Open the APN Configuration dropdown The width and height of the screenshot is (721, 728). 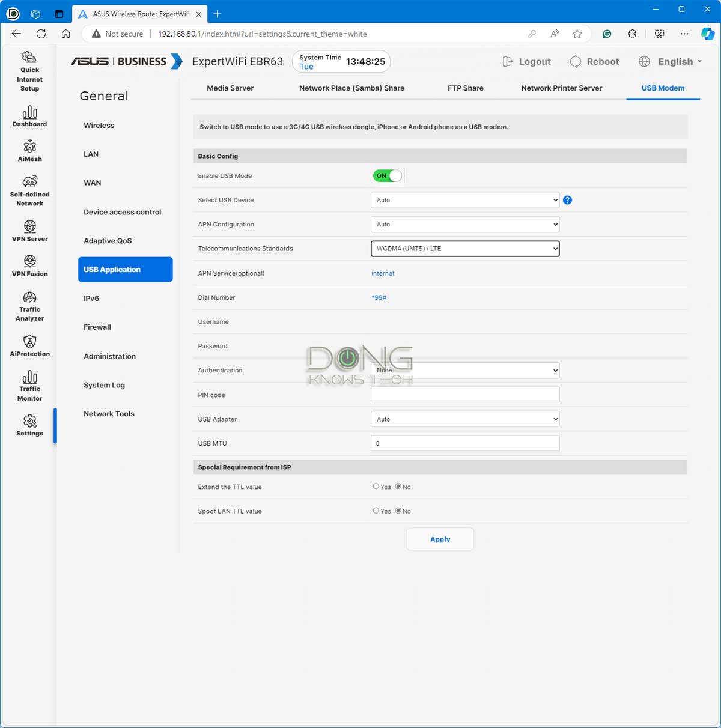tap(465, 224)
